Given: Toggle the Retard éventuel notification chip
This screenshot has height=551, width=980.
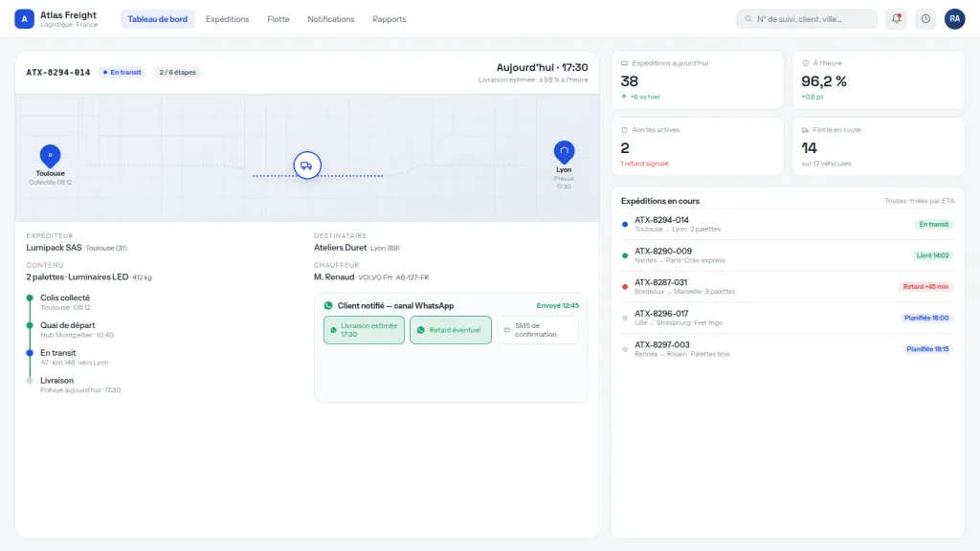Looking at the screenshot, I should click(450, 330).
